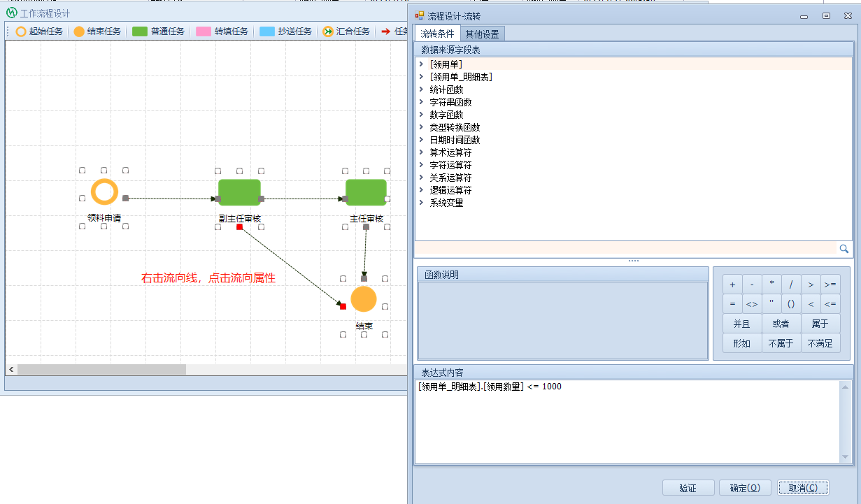861x504 pixels.
Task: Click the search magnifier icon
Action: tap(844, 249)
